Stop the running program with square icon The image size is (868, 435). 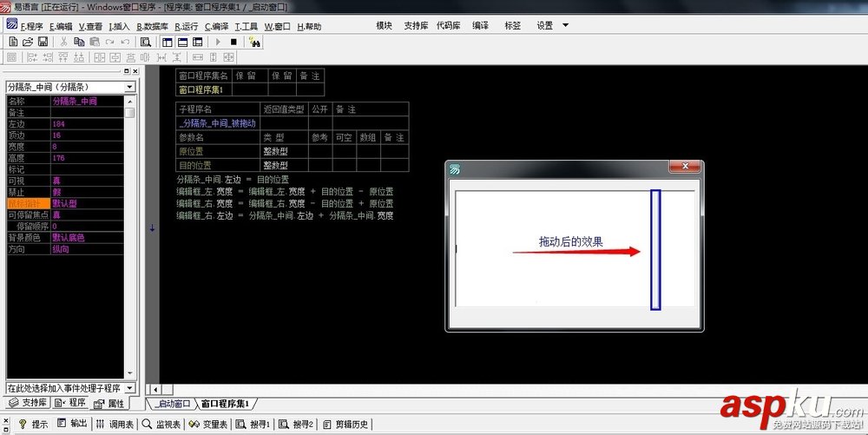(233, 42)
